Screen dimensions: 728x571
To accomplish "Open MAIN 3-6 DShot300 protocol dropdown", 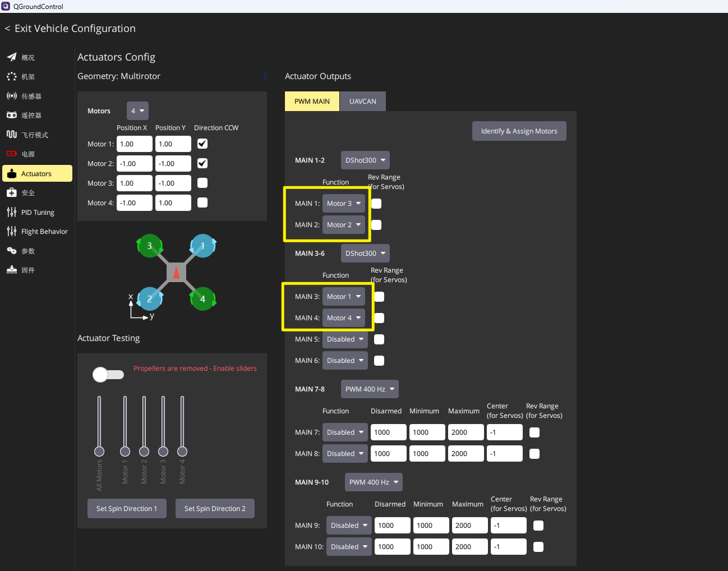I will point(365,254).
